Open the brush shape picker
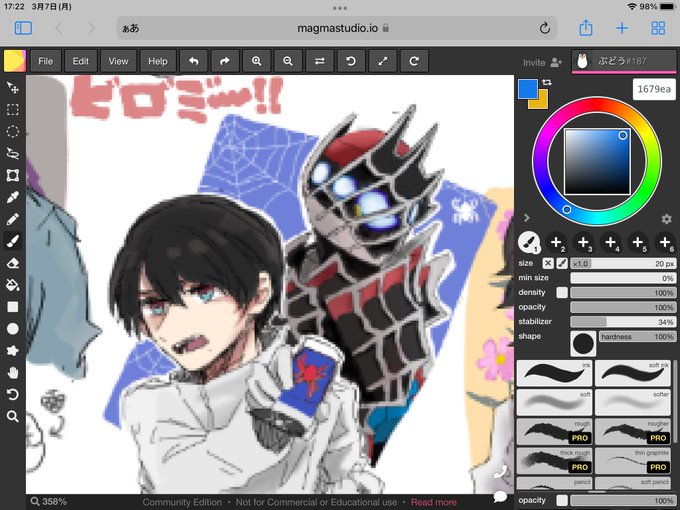 pyautogui.click(x=583, y=343)
